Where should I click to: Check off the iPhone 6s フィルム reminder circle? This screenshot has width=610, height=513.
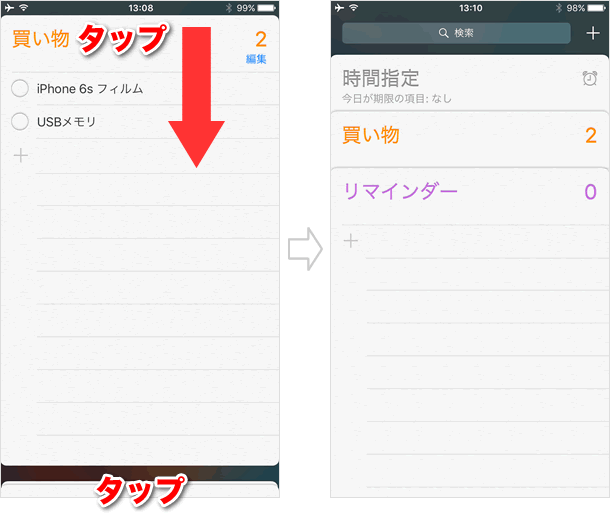[x=20, y=88]
